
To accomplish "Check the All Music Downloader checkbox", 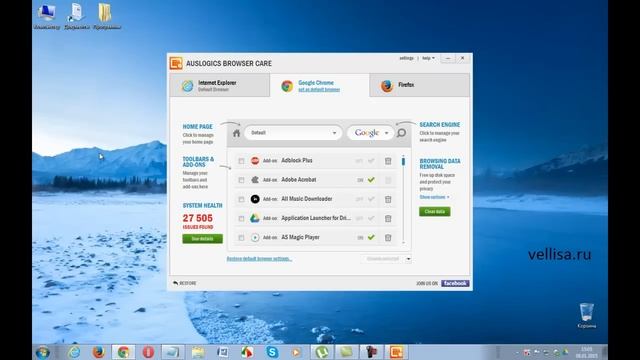I will tap(241, 199).
